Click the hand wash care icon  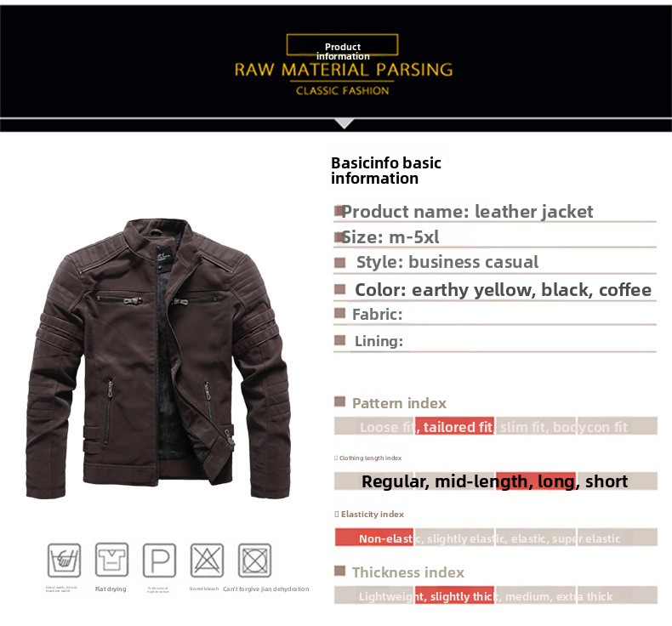(64, 561)
